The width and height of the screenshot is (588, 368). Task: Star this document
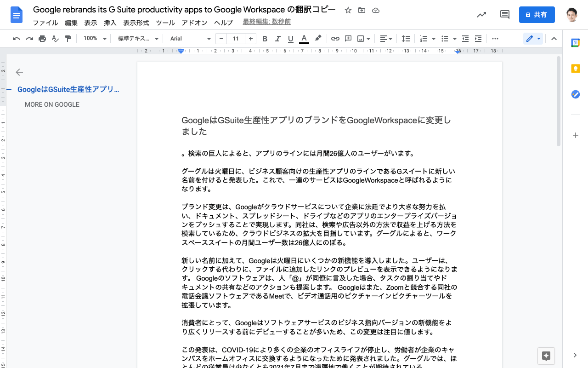(348, 10)
